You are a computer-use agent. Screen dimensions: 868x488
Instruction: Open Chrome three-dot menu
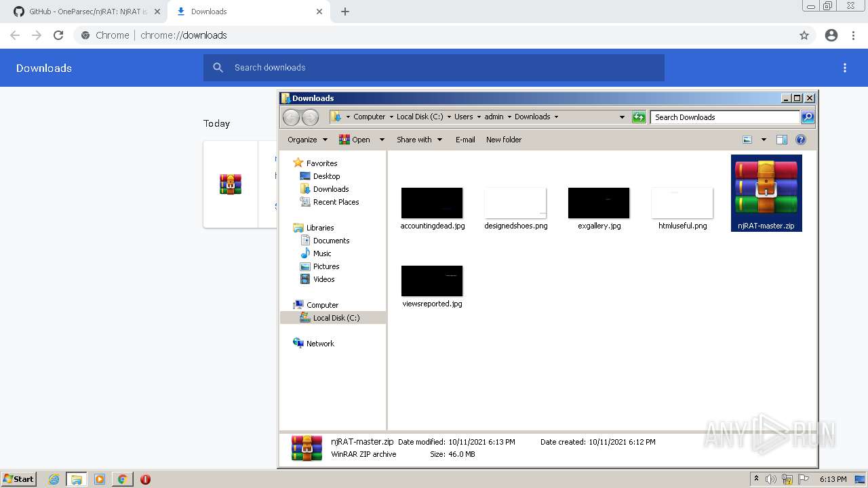click(854, 35)
